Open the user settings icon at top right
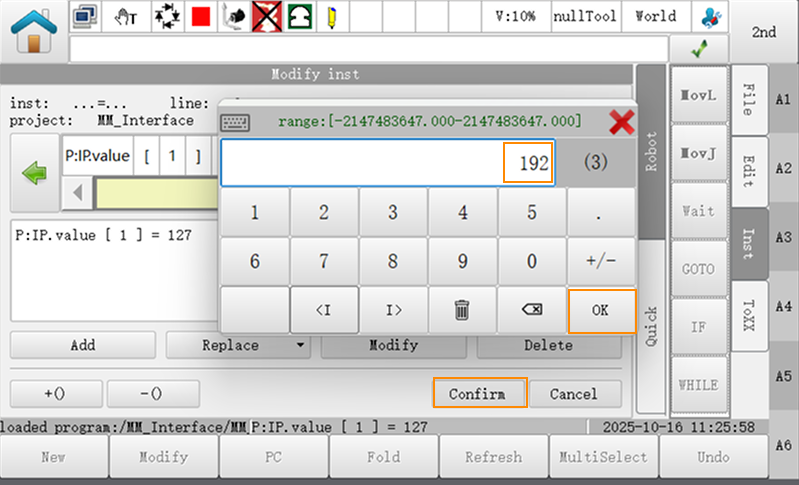The width and height of the screenshot is (799, 485). click(710, 17)
